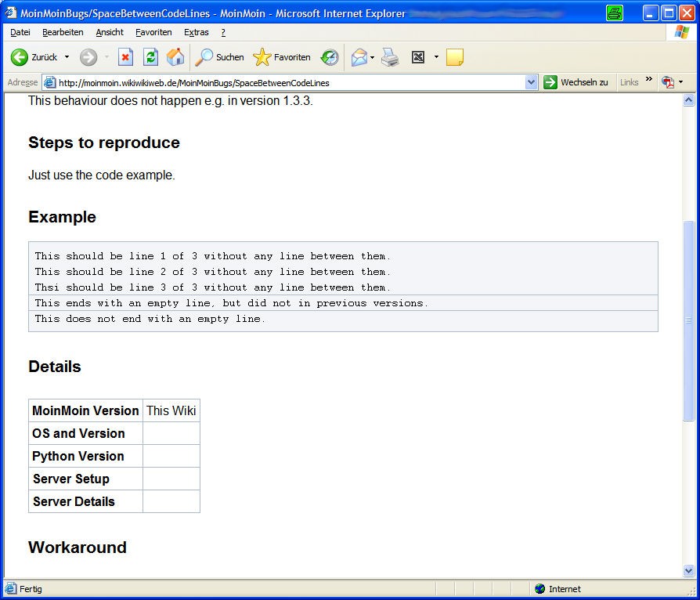
Task: Click the 'line 2 of 3' code line
Action: (x=212, y=272)
